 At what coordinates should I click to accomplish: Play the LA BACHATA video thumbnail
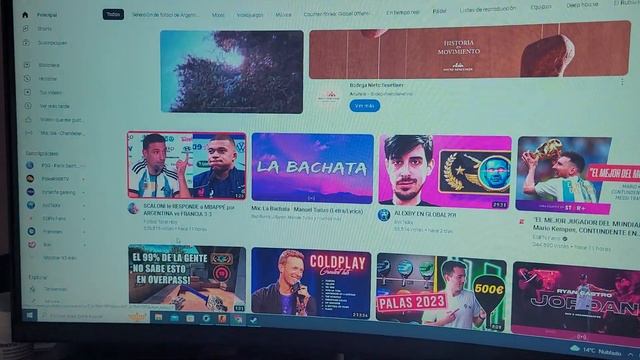tap(313, 168)
